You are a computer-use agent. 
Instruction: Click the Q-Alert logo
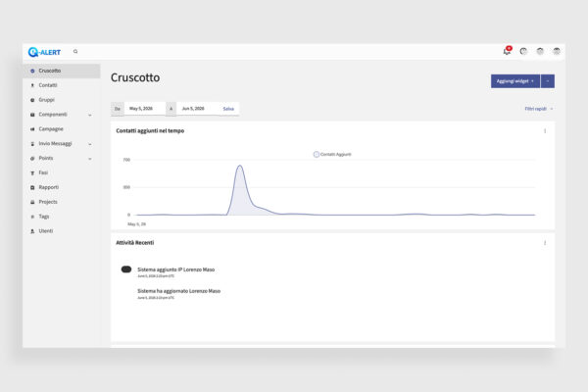coord(44,52)
